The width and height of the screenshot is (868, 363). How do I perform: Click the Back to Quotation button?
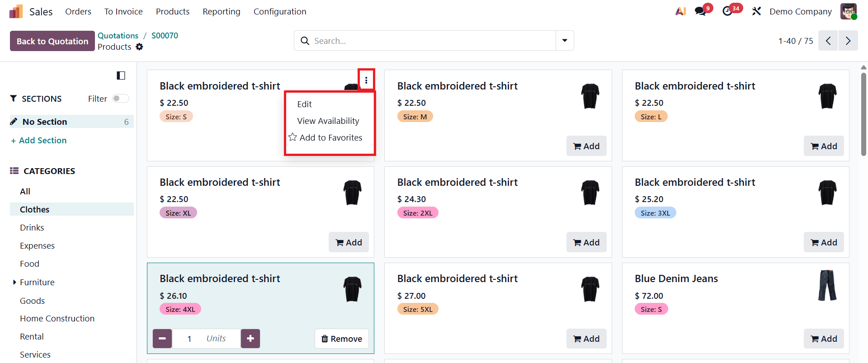(x=52, y=41)
